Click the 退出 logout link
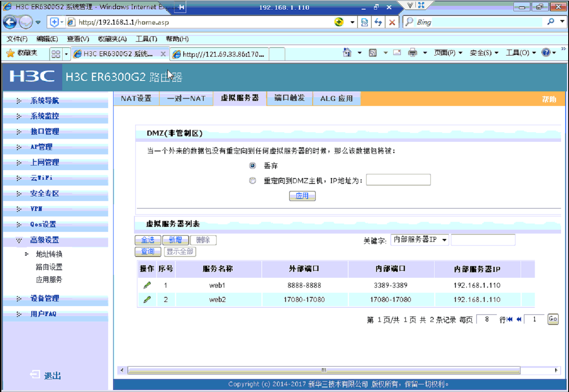 [x=46, y=375]
